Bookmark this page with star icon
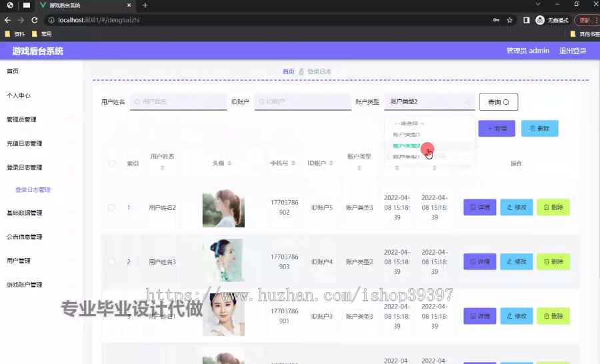Image resolution: width=600 pixels, height=364 pixels. point(510,20)
